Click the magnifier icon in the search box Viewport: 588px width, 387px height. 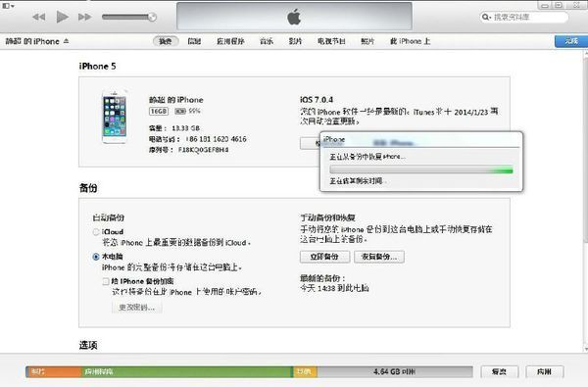click(x=486, y=17)
